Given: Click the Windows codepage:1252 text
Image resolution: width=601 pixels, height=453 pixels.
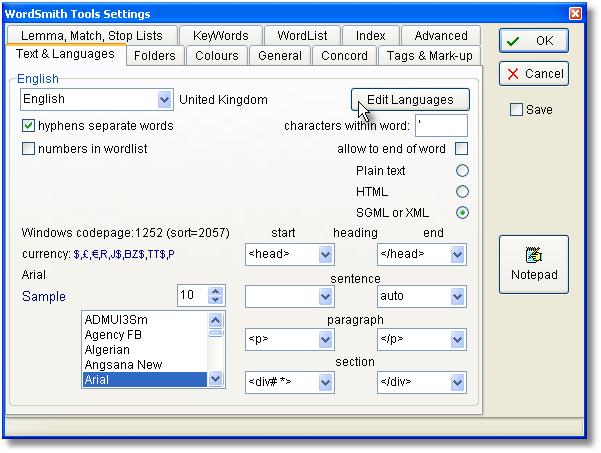Looking at the screenshot, I should click(125, 233).
